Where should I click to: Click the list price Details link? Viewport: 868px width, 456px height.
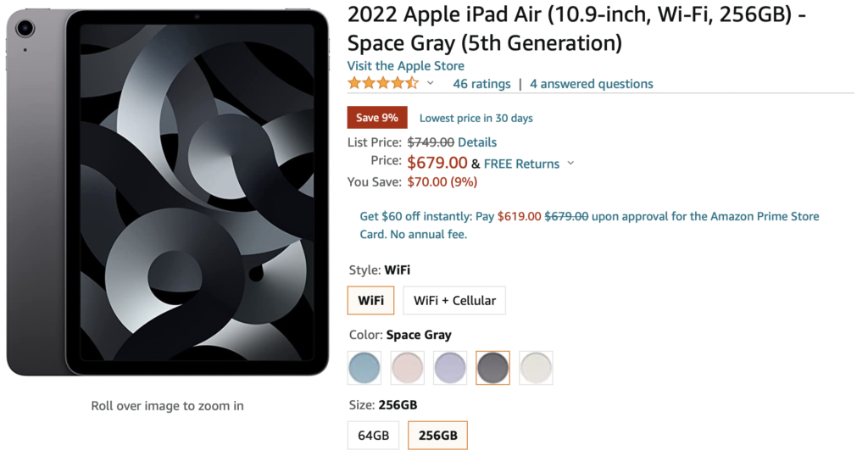pyautogui.click(x=477, y=142)
